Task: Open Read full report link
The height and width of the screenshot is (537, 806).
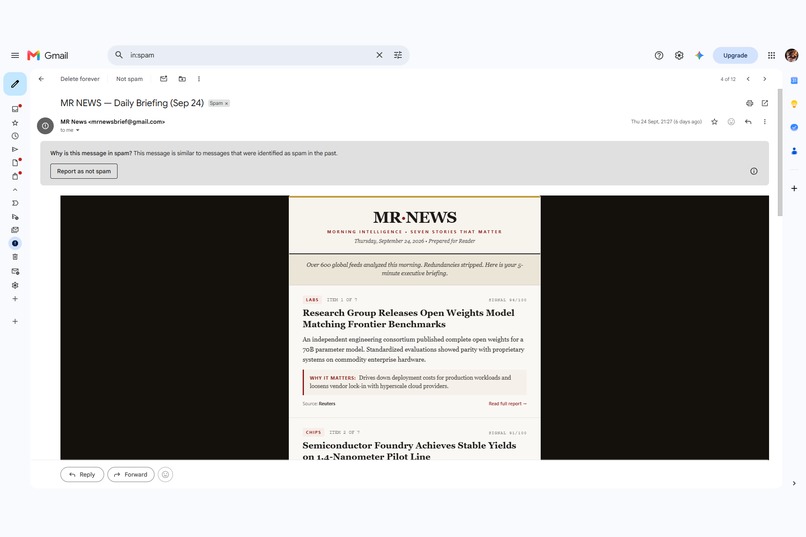Action: click(507, 404)
